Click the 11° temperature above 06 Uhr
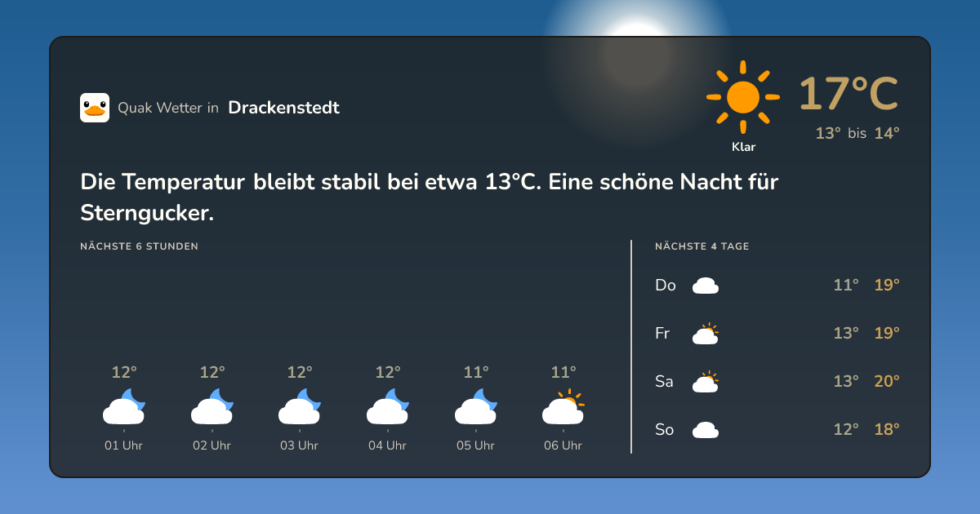The width and height of the screenshot is (980, 514). coord(563,373)
